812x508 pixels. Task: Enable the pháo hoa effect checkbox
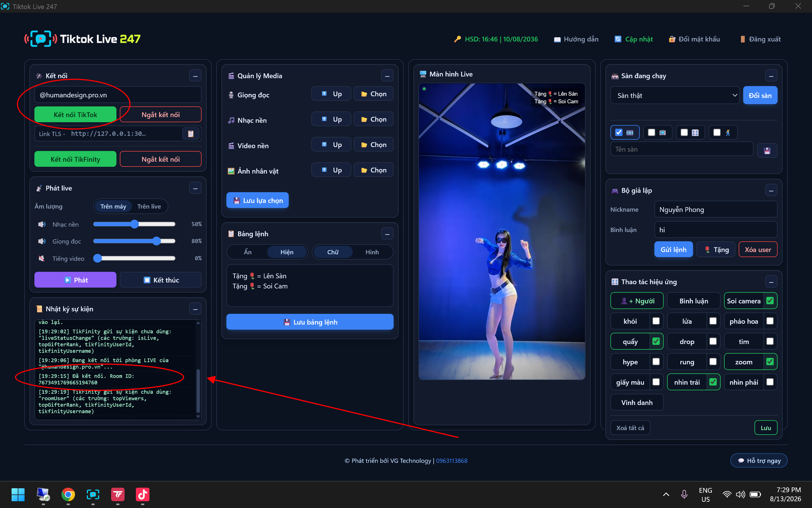[x=770, y=321]
